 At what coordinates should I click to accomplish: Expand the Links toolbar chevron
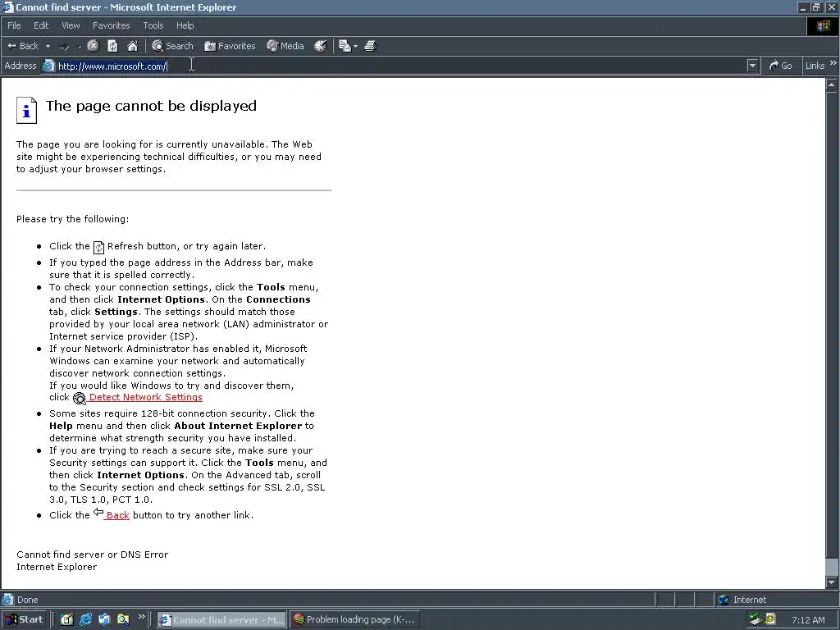(833, 63)
